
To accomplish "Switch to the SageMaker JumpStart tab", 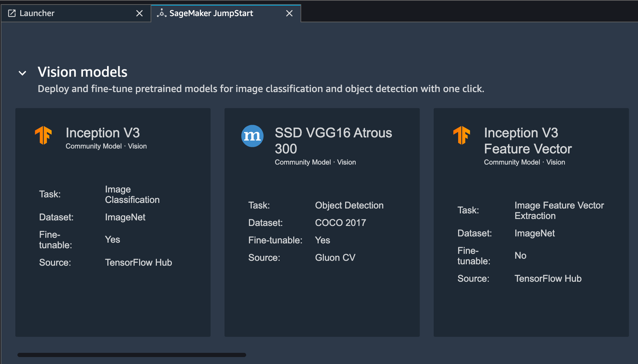I will [211, 13].
